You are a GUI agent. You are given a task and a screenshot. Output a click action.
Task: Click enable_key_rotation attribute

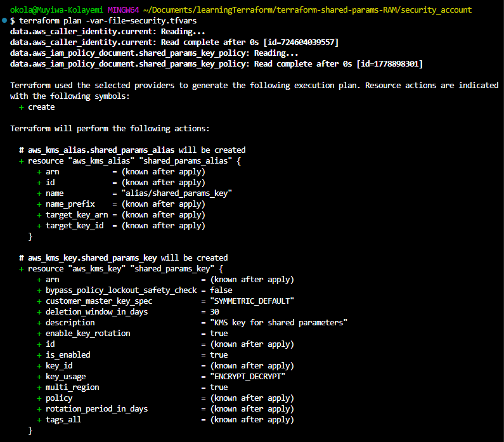[88, 334]
